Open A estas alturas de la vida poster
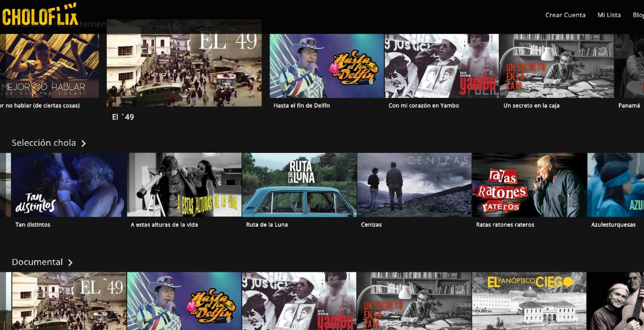644x330 pixels. [184, 185]
